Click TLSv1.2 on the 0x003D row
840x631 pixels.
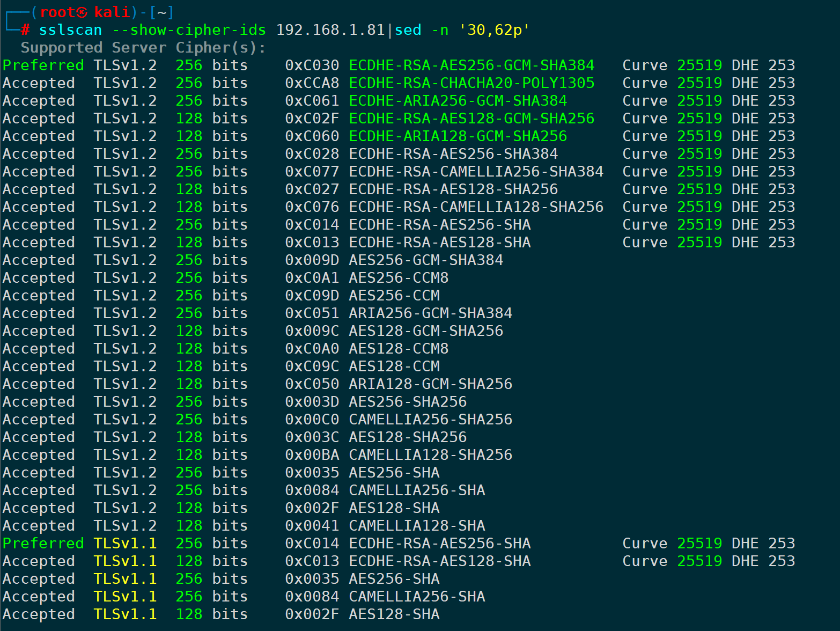(125, 402)
